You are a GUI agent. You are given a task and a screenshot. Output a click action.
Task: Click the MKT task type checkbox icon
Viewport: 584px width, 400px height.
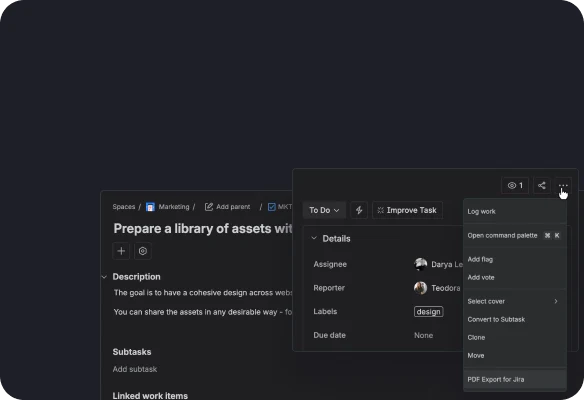click(x=272, y=207)
